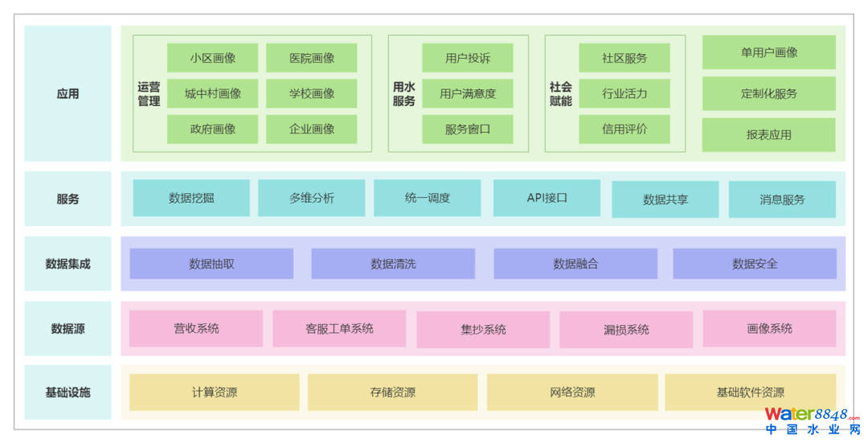Click the 社区服务 box
Screen dimensions: 868x443
click(x=624, y=58)
